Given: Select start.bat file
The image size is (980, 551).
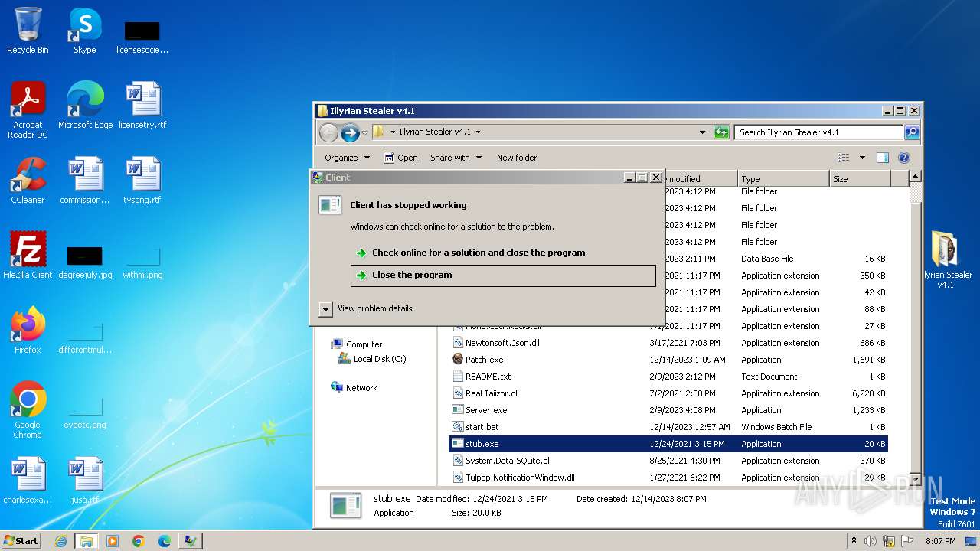Looking at the screenshot, I should (668, 427).
